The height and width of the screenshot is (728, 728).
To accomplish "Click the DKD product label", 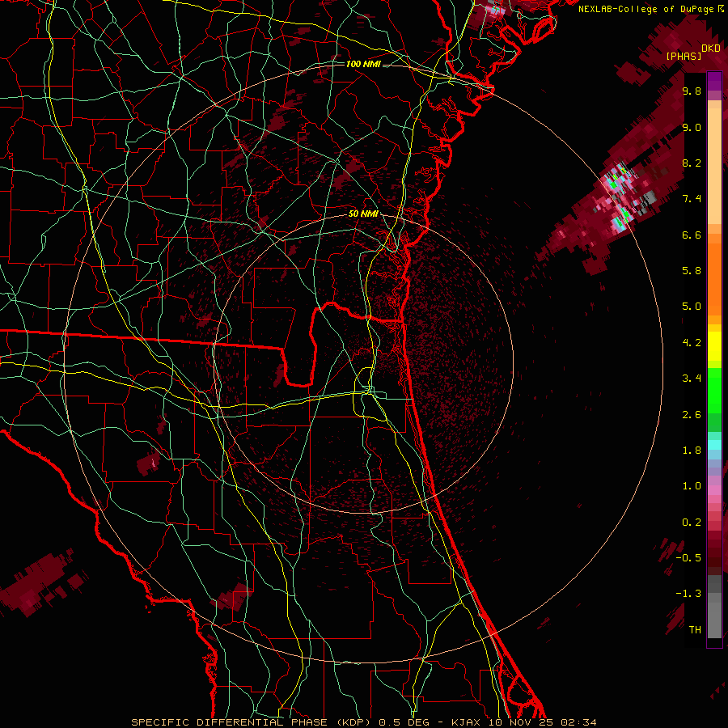I will [x=711, y=49].
